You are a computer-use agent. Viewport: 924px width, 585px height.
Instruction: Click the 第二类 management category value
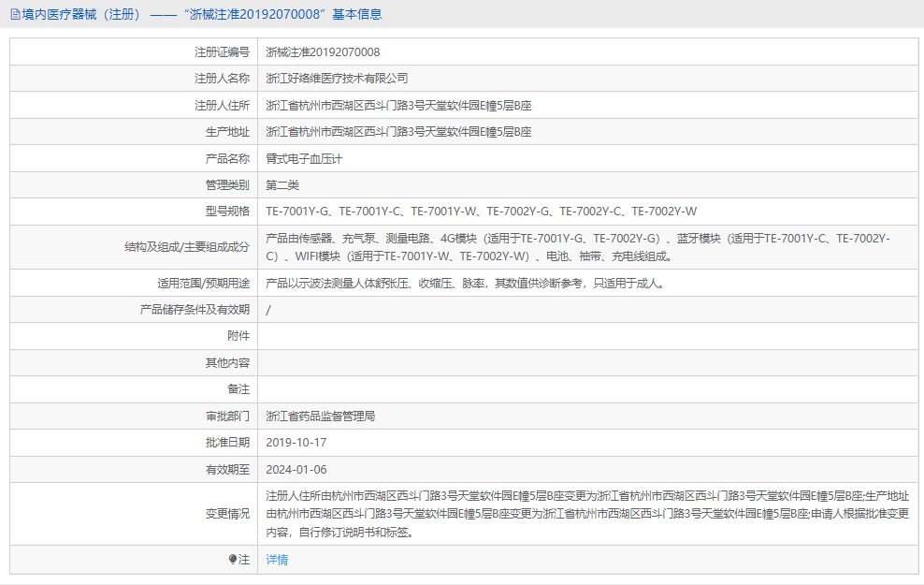pos(282,185)
